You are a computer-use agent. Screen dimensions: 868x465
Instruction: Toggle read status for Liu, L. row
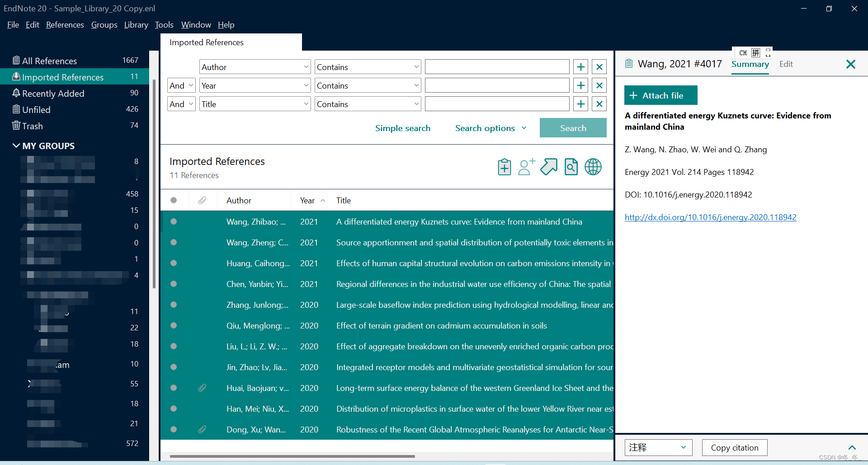point(174,346)
